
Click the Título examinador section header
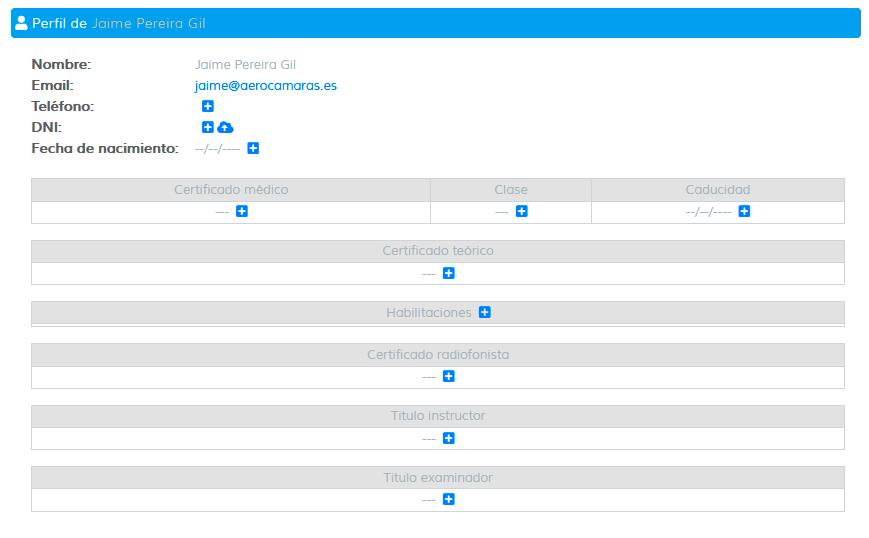(x=438, y=478)
